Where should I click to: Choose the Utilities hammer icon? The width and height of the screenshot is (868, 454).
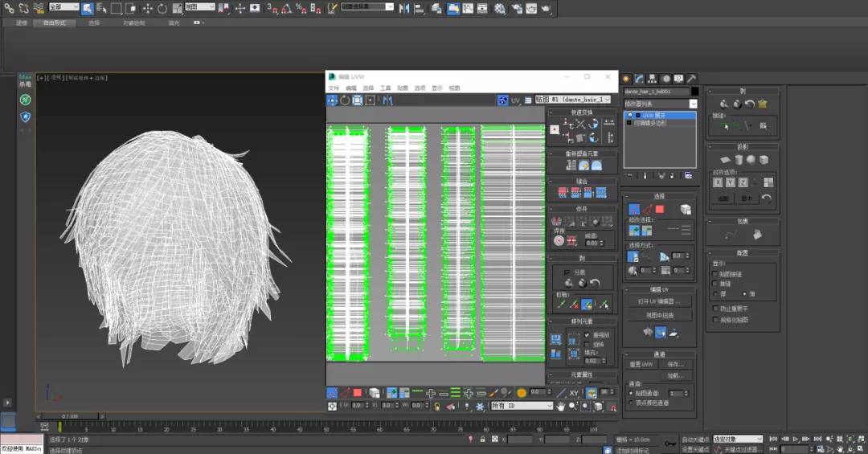tap(690, 79)
